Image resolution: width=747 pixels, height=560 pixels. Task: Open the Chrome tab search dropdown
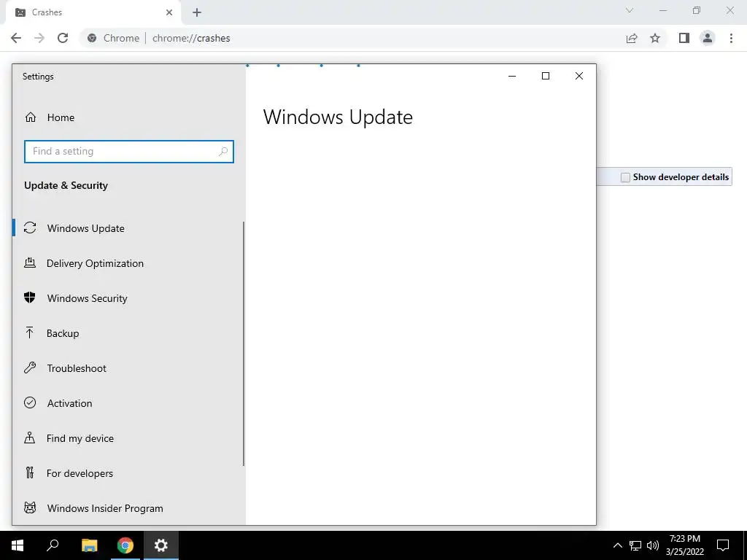coord(630,10)
